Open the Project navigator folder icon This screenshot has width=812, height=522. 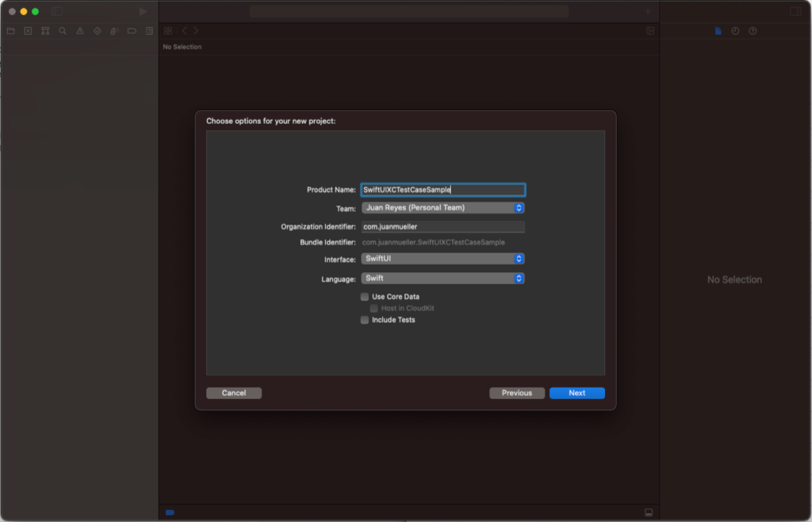click(11, 31)
